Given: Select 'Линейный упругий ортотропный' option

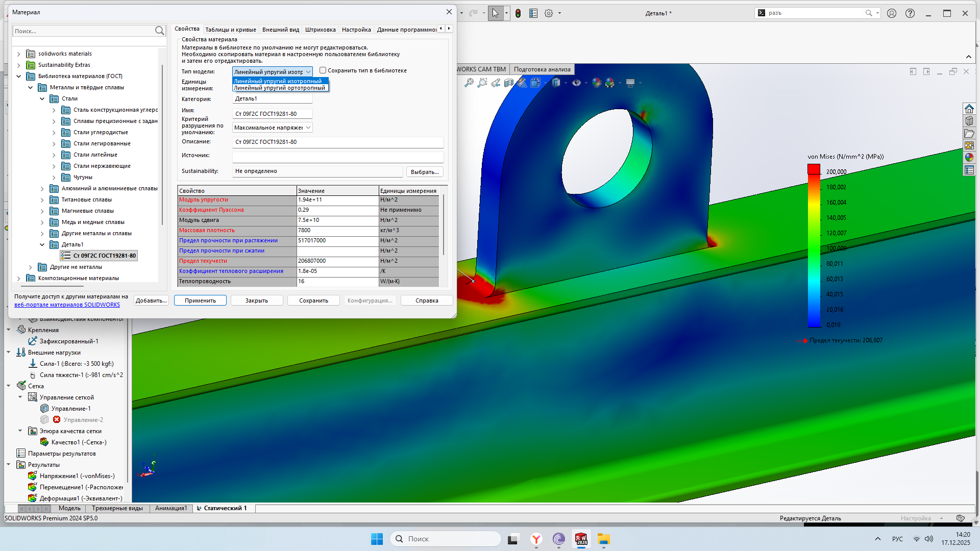Looking at the screenshot, I should 279,88.
